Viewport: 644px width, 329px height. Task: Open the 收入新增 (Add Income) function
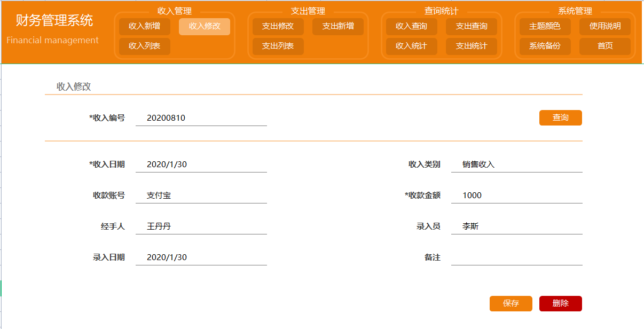click(143, 26)
